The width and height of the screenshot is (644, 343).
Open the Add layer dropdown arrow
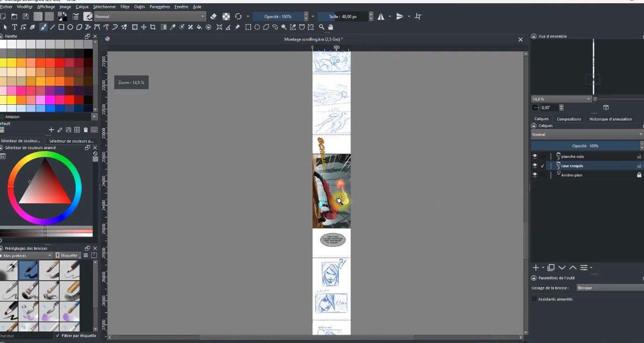[543, 268]
